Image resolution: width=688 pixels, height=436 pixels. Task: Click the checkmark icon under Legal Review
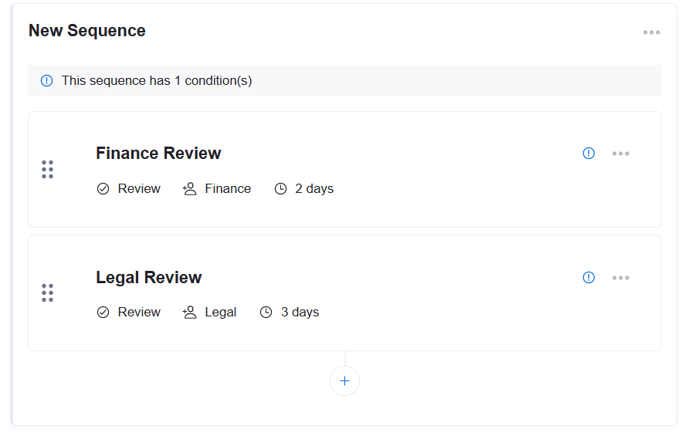[103, 312]
